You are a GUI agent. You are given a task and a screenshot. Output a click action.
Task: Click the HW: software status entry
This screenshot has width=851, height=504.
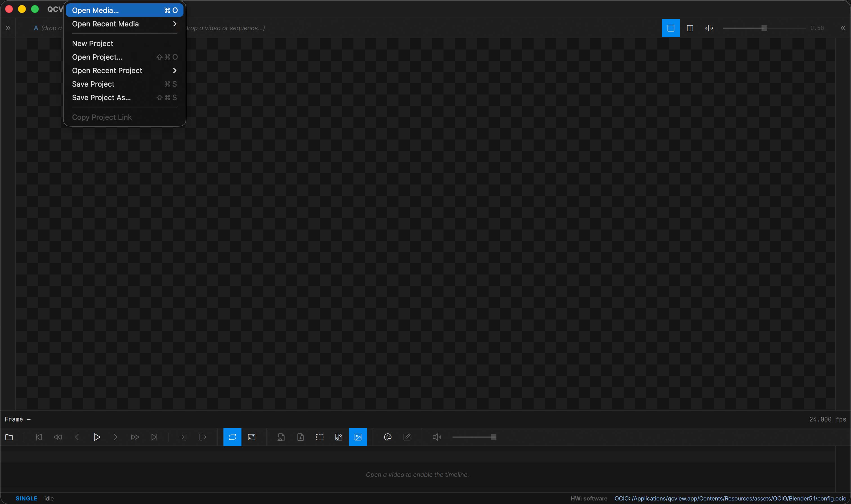click(589, 499)
